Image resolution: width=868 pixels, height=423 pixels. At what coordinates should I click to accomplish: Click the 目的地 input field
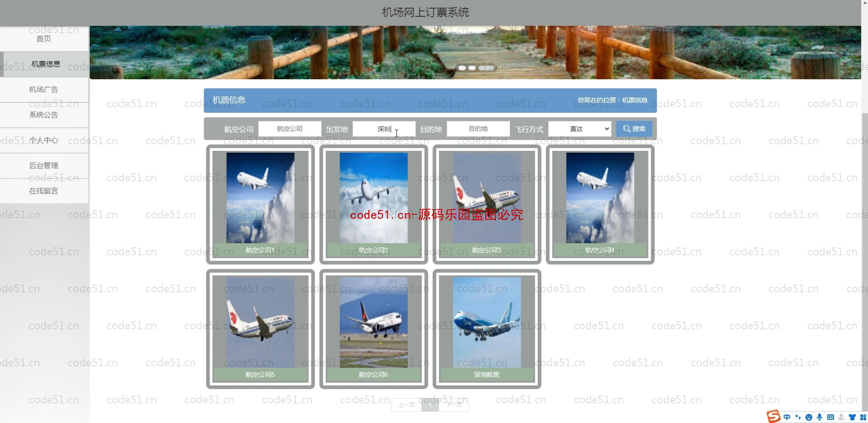click(478, 128)
